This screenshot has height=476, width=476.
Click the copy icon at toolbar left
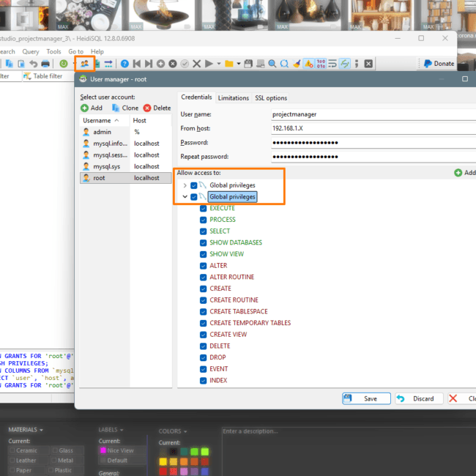tap(9, 64)
